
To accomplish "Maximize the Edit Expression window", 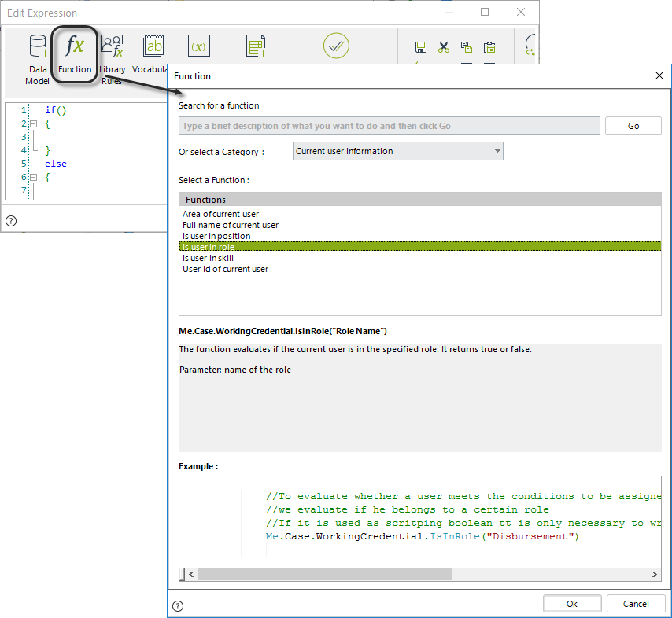I will click(485, 12).
